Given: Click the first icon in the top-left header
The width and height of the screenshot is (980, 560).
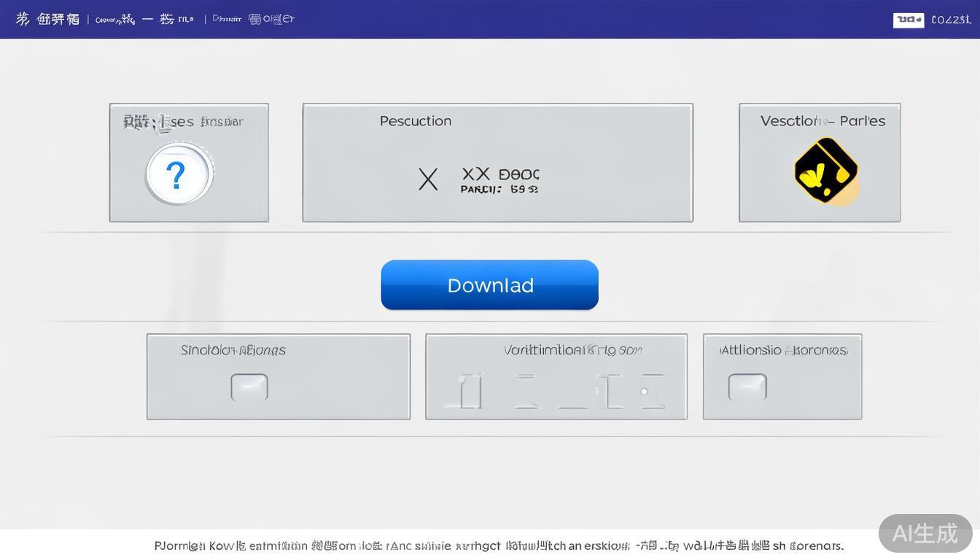Looking at the screenshot, I should [23, 19].
